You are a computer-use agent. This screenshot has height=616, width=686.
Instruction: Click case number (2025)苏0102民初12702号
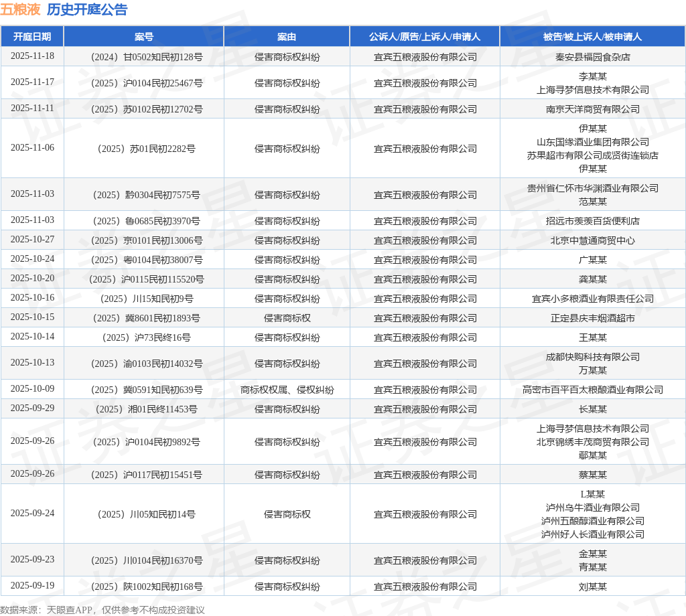tap(147, 109)
